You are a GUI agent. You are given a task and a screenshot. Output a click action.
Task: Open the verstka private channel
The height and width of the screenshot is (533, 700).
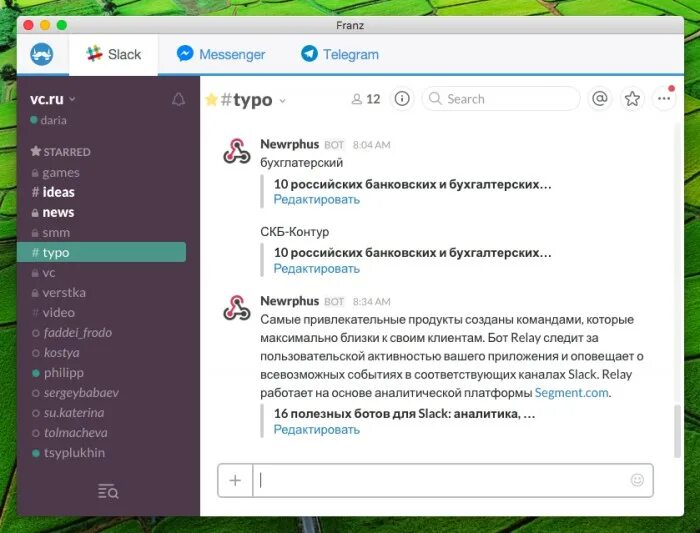(x=58, y=292)
